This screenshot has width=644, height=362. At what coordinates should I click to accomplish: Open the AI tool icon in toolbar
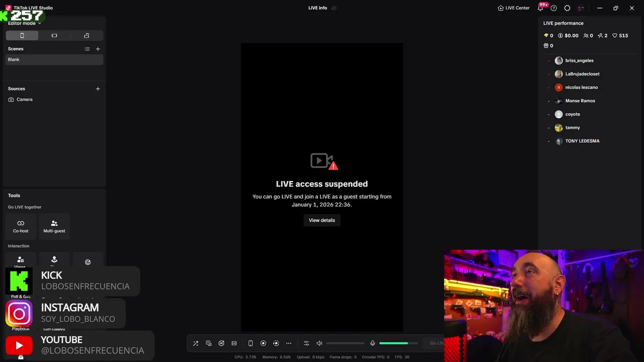point(221,343)
